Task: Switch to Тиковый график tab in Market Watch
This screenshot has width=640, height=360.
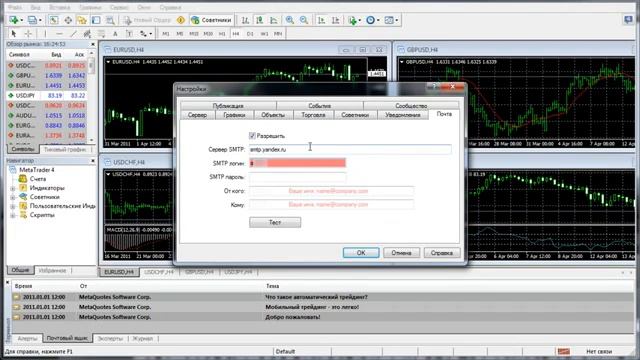Action: coord(65,149)
